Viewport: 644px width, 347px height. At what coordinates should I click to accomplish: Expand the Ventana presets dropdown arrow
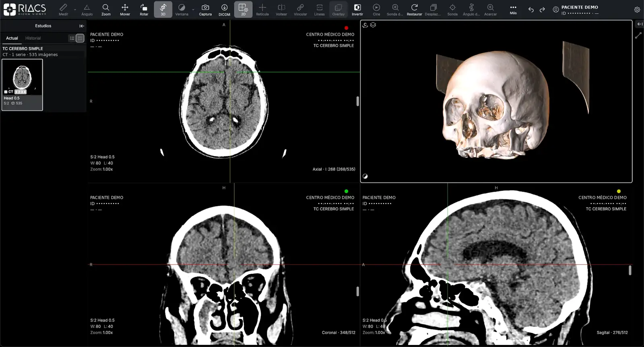pos(193,9)
